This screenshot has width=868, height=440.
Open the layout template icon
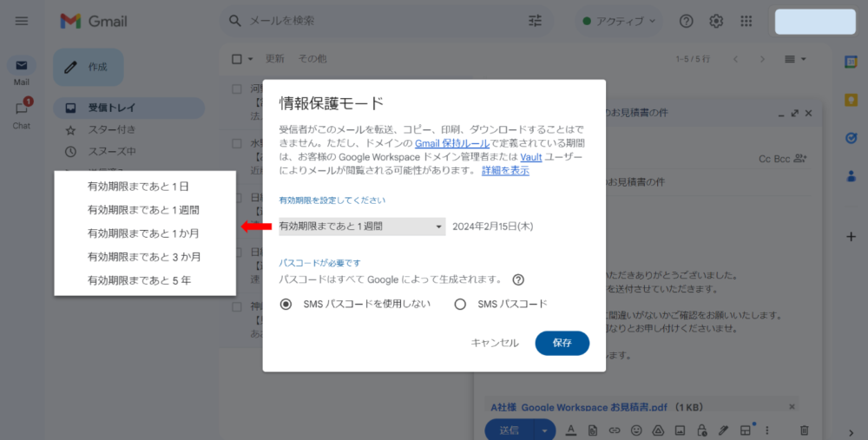tap(746, 430)
